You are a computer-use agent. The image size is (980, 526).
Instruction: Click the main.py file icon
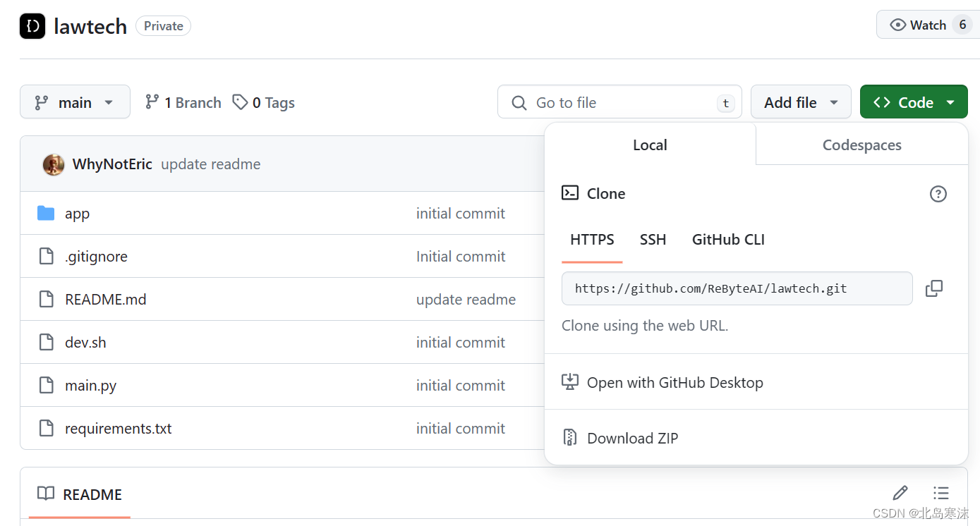click(46, 385)
